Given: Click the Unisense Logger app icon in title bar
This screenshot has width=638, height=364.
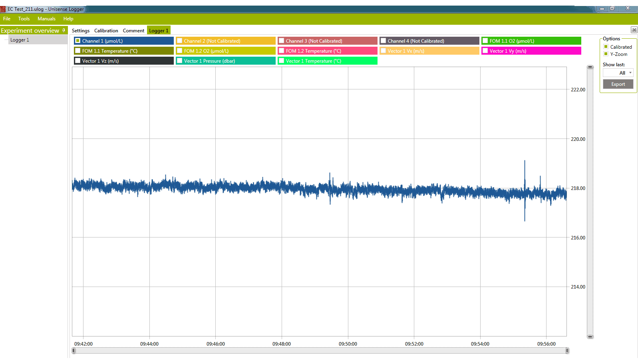Looking at the screenshot, I should pyautogui.click(x=3, y=9).
